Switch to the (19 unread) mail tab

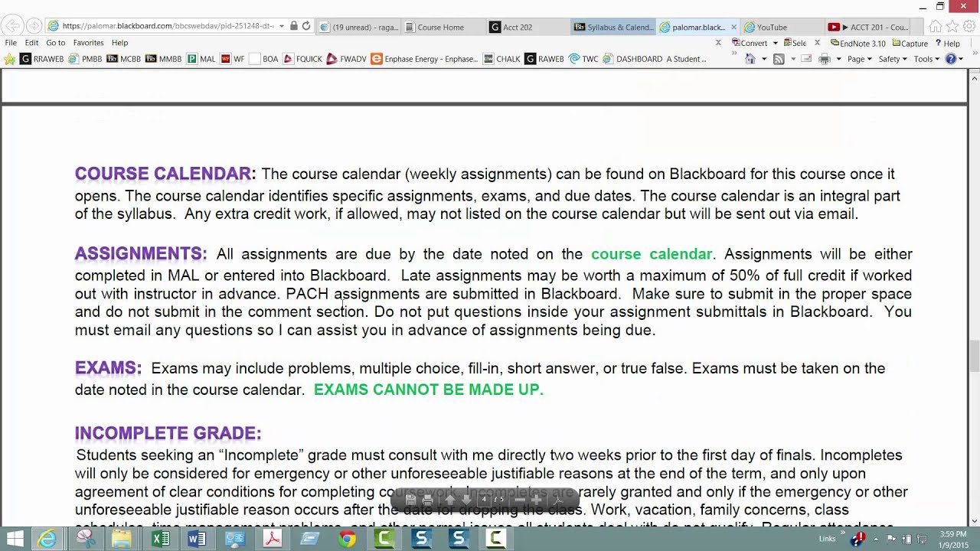358,27
